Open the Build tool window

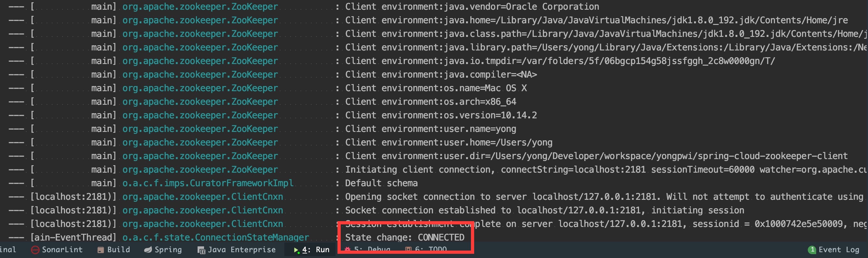(x=114, y=250)
